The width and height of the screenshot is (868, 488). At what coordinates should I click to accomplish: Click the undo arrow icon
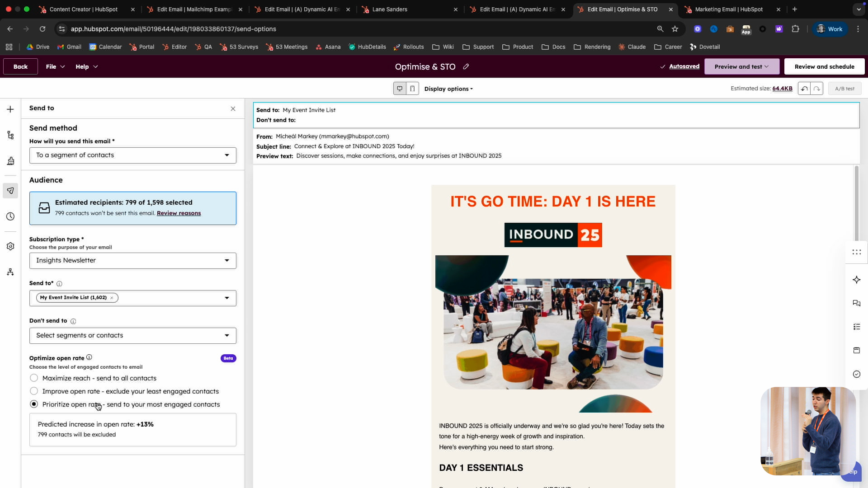[x=804, y=89]
